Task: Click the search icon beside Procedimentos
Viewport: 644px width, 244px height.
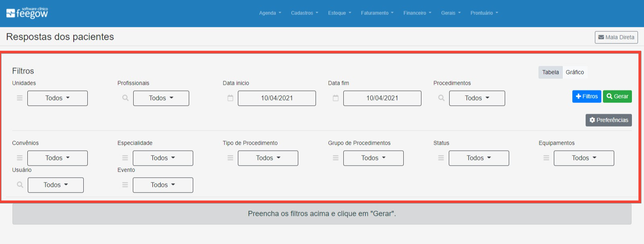Action: (442, 98)
